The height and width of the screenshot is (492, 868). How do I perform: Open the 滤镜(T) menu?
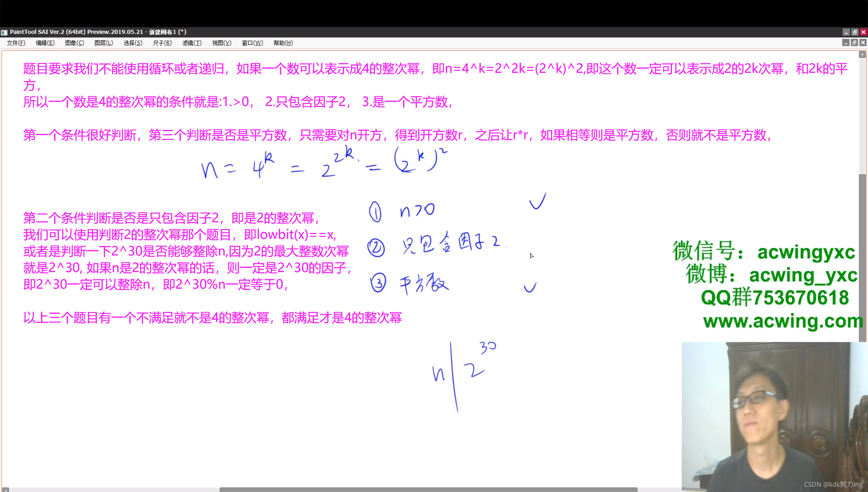click(192, 43)
